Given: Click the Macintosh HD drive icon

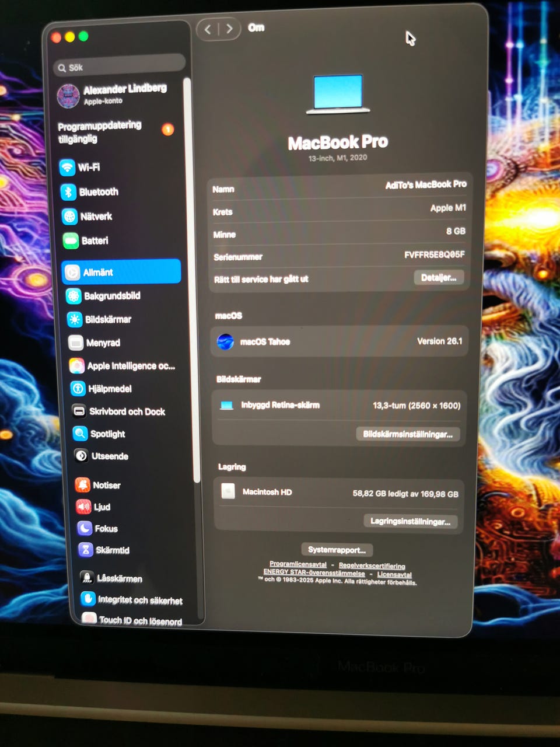Looking at the screenshot, I should point(228,491).
